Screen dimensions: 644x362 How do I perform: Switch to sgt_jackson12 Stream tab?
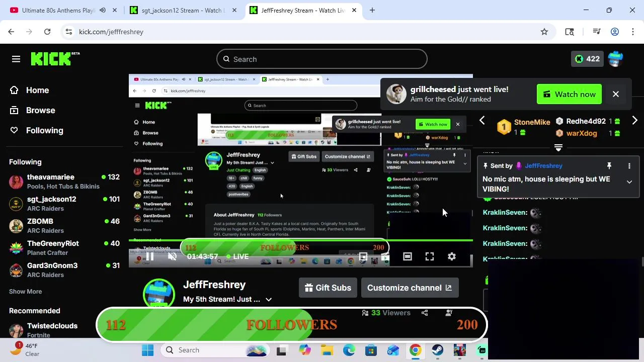click(x=183, y=10)
